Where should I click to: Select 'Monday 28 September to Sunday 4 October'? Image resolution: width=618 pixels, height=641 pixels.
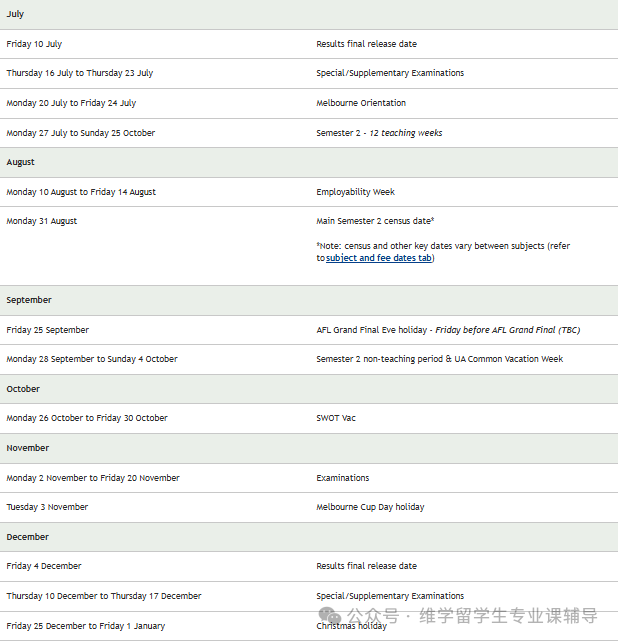(x=92, y=359)
